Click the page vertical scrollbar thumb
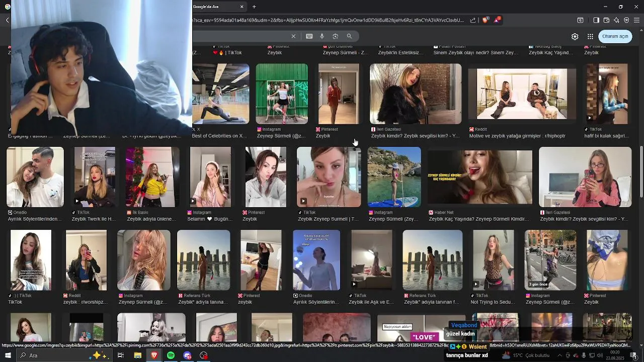Viewport: 644px width, 362px height. pyautogui.click(x=641, y=172)
